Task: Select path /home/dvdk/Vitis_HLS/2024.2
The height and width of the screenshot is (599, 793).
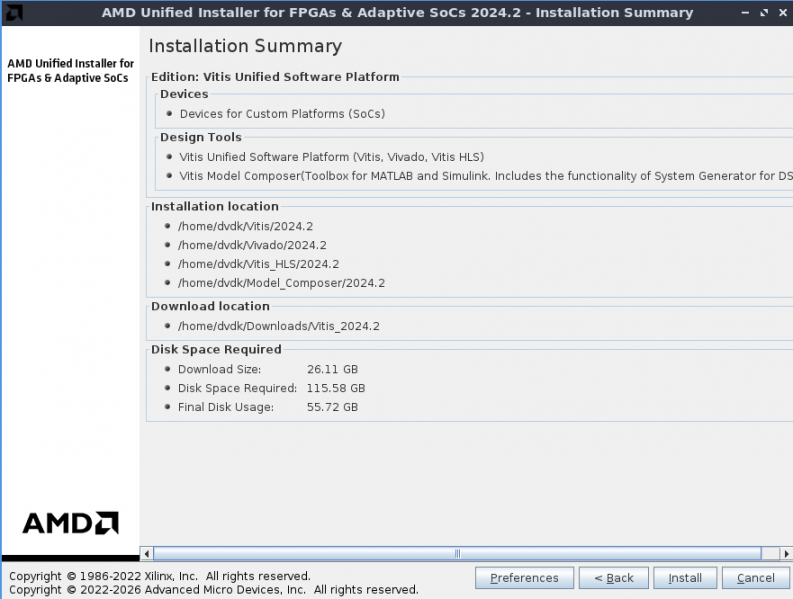Action: click(258, 264)
